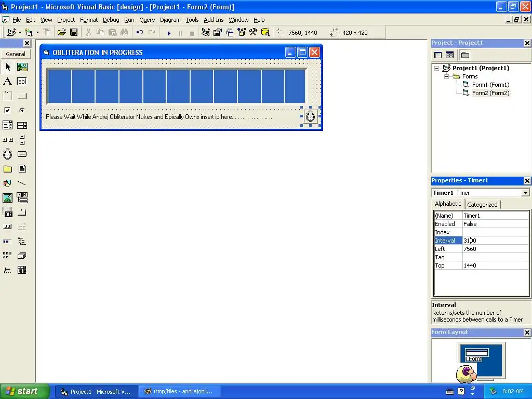Select the DriveListBox control tool
532x399 pixels.
tap(22, 154)
